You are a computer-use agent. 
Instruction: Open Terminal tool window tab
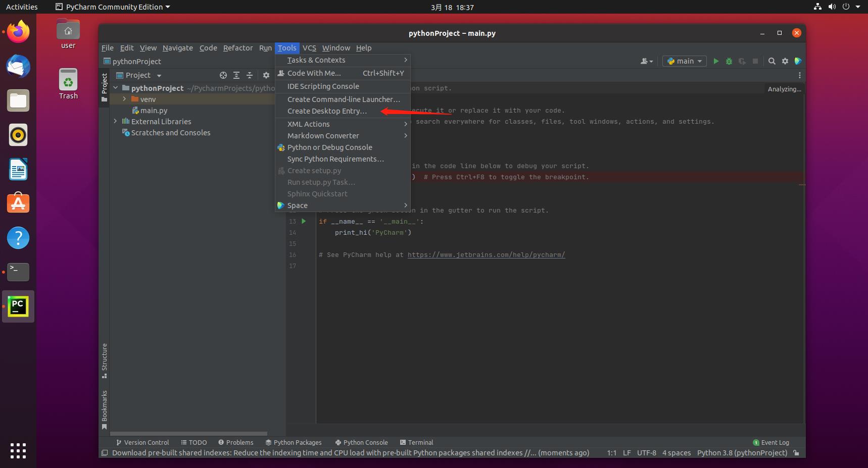416,442
